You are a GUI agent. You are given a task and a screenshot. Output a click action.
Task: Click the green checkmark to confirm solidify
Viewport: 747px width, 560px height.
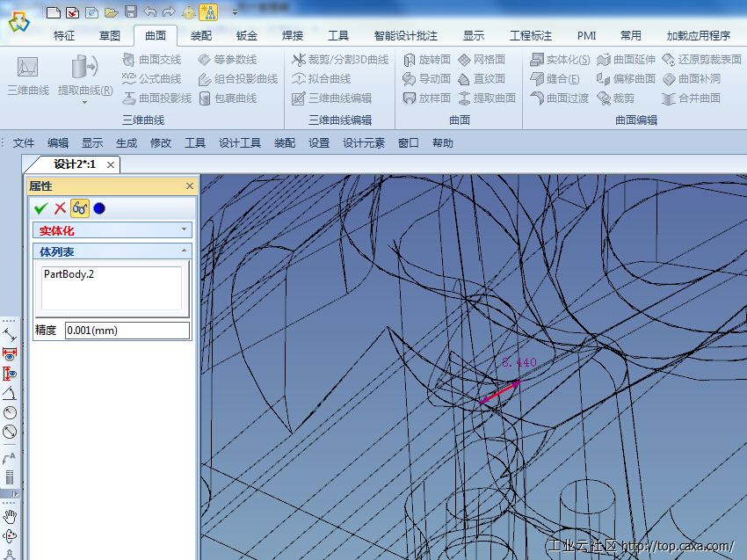[x=40, y=208]
